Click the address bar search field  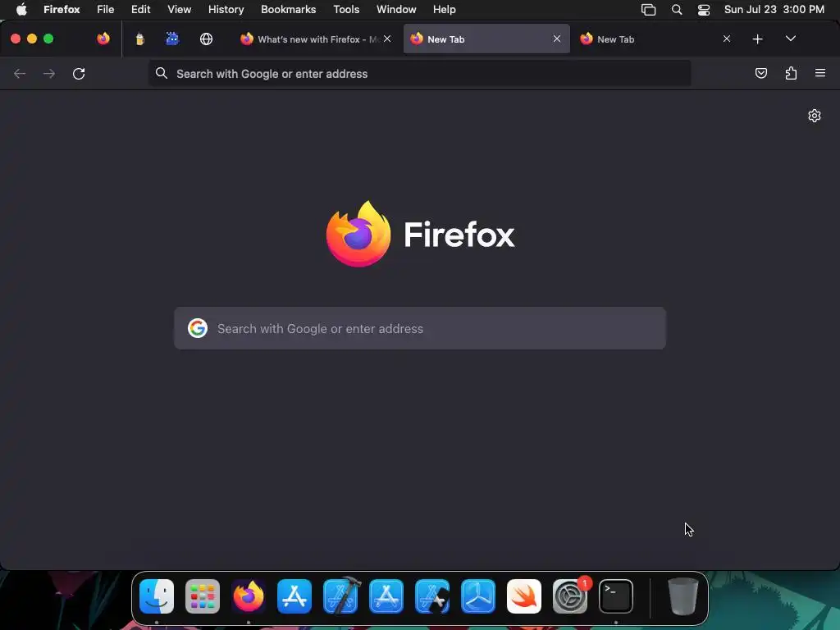(420, 73)
